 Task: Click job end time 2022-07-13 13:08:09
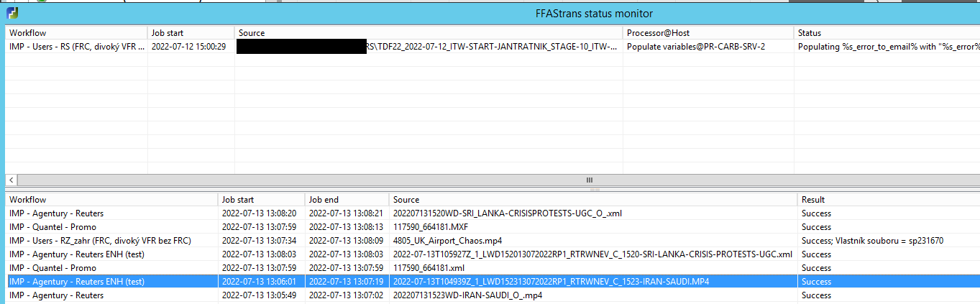click(347, 241)
